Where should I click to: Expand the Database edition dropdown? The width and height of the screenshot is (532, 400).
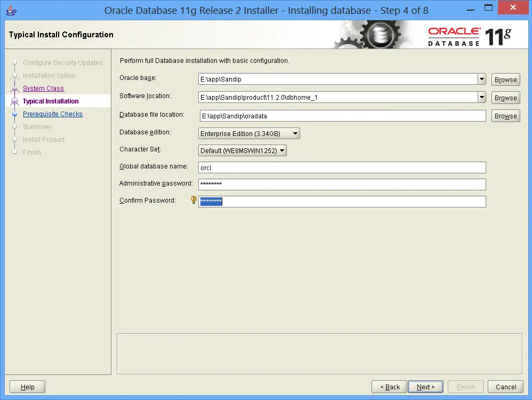point(249,133)
